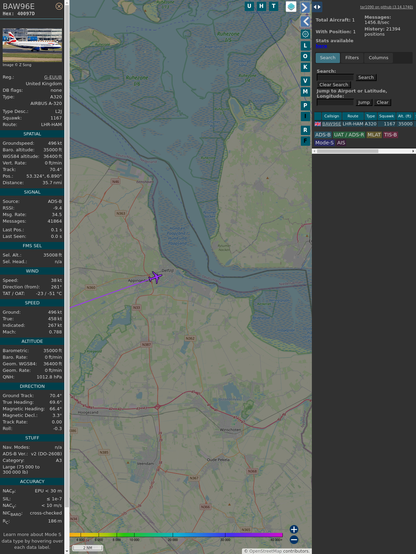The width and height of the screenshot is (416, 554).
Task: Toggle the L labels map button
Action: pyautogui.click(x=305, y=46)
